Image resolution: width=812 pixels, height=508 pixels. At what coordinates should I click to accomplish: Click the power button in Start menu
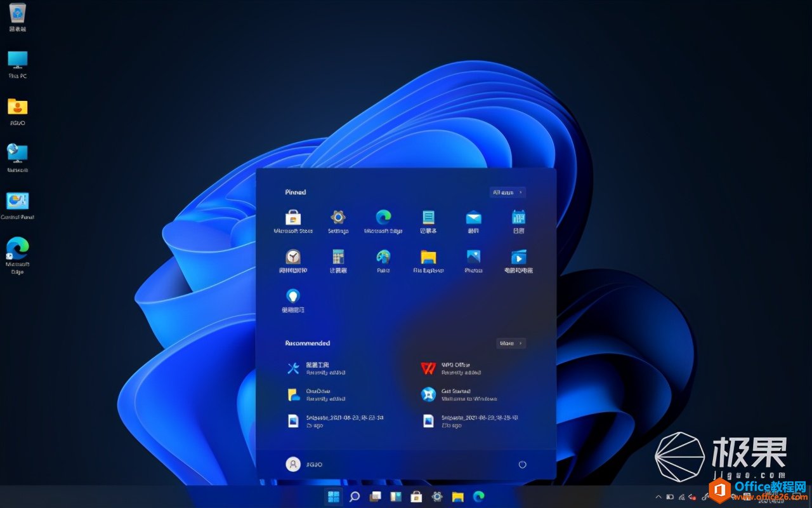tap(523, 465)
